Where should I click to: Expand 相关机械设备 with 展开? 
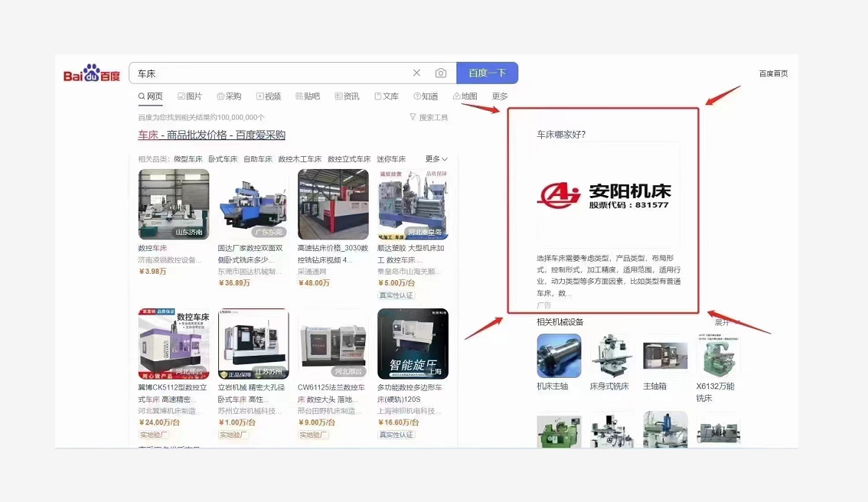click(x=726, y=322)
